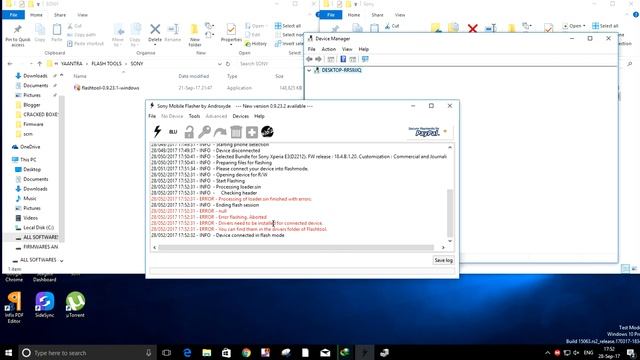Open the dropdown arrow beside PayPal
Screen dimensions: 640x360
pos(445,131)
